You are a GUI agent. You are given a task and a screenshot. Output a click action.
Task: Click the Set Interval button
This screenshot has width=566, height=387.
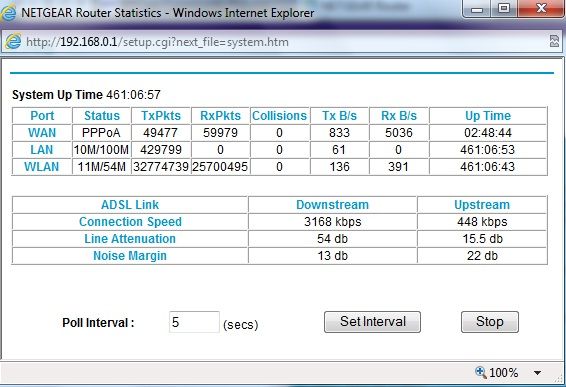373,322
